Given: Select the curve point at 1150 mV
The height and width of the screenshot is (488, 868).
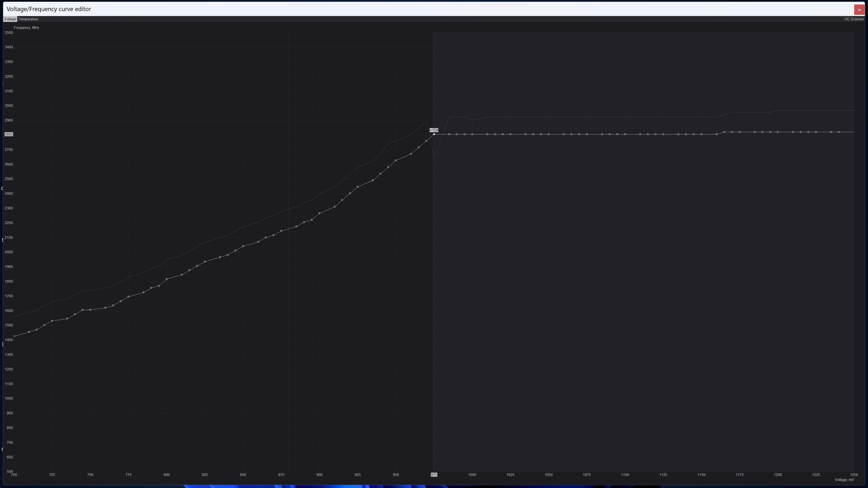Looking at the screenshot, I should (701, 134).
